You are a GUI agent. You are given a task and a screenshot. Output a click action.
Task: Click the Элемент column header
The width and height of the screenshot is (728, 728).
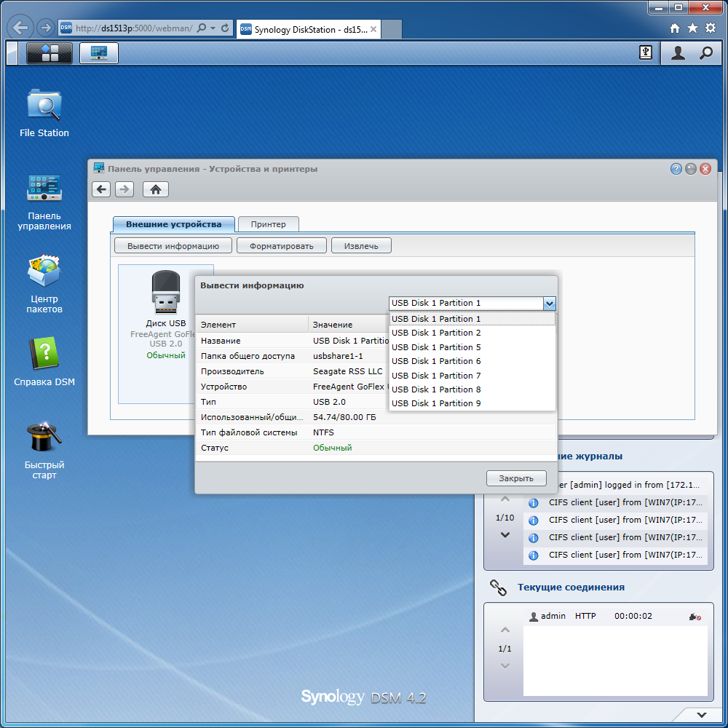(252, 325)
